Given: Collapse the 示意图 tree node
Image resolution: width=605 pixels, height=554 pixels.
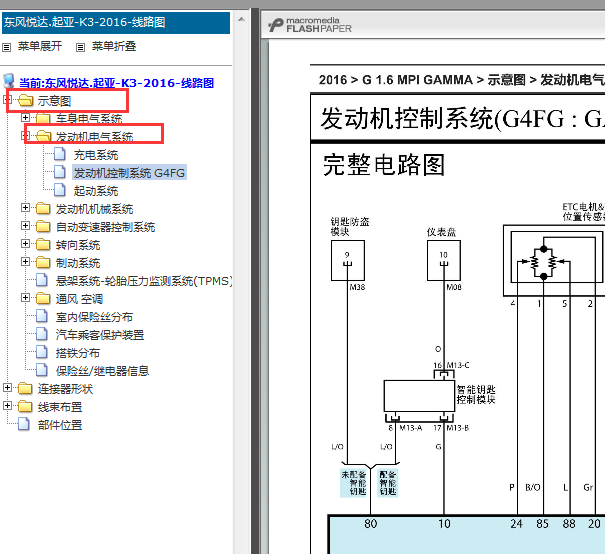Looking at the screenshot, I should (x=7, y=100).
